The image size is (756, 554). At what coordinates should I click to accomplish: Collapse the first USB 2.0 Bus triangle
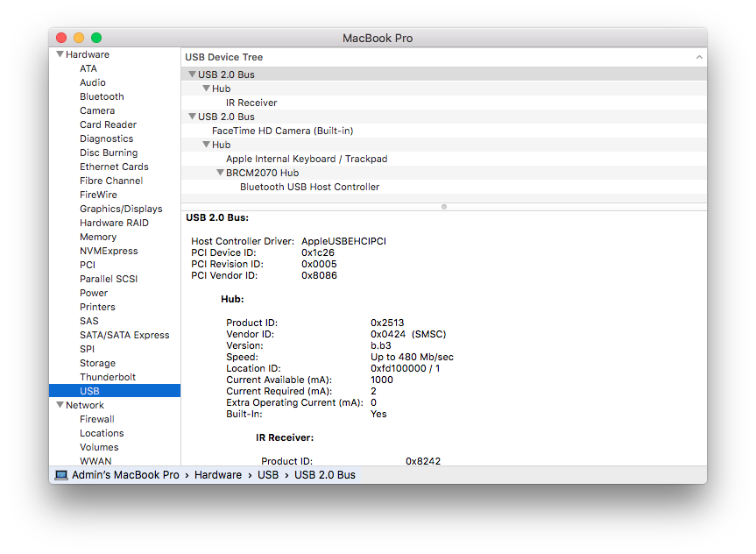(192, 75)
